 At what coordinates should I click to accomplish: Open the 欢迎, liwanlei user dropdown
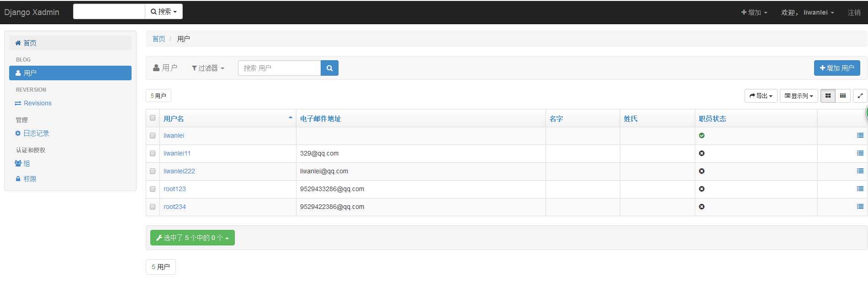808,12
